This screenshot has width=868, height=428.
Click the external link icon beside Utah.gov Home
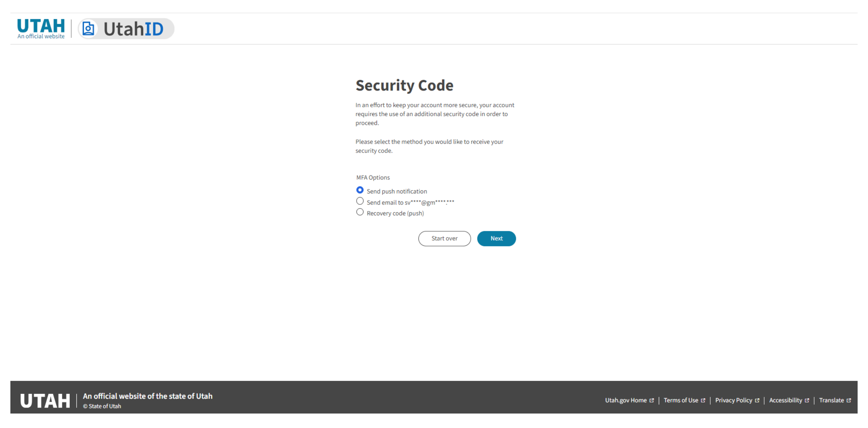(x=652, y=400)
